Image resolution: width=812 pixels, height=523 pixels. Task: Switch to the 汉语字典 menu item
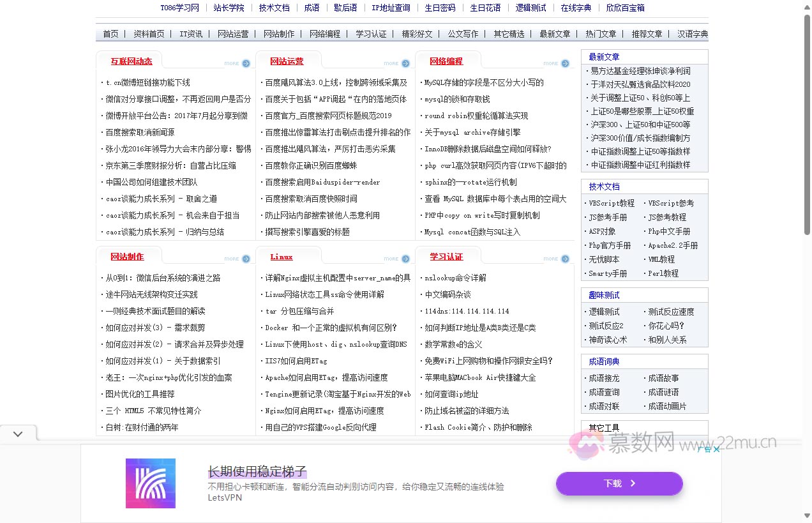point(693,34)
